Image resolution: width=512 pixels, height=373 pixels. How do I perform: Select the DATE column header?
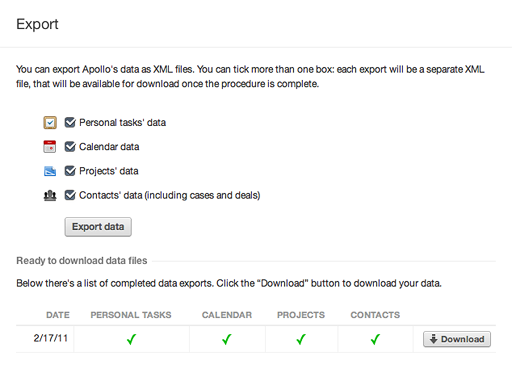(58, 315)
